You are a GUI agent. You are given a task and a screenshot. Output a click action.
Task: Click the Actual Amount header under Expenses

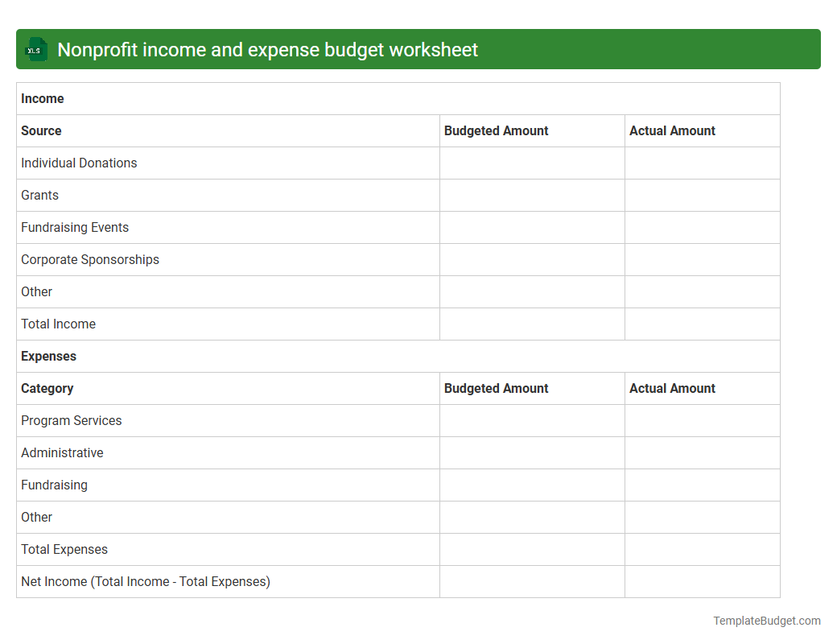click(x=672, y=388)
